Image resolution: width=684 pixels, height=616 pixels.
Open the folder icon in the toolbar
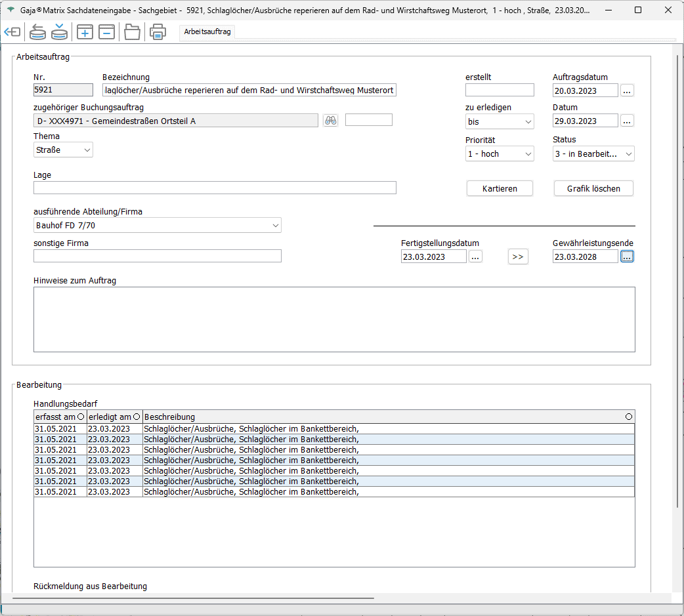[x=133, y=31]
